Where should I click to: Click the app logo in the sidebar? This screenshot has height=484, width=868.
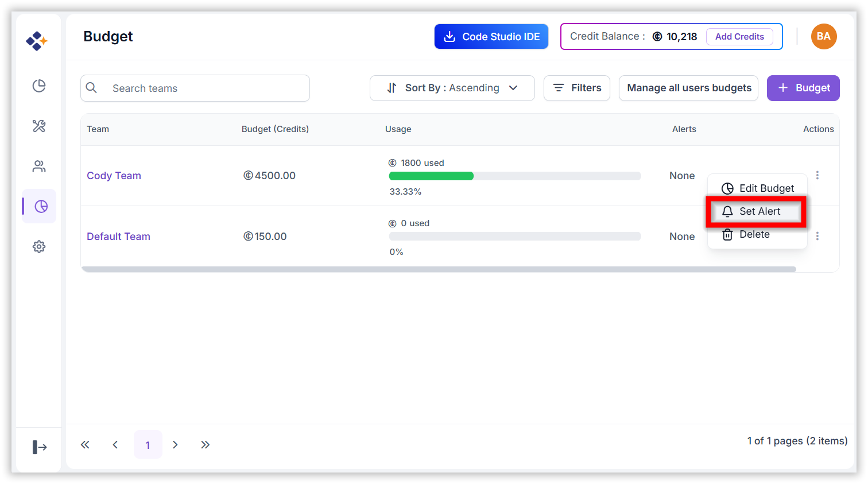click(x=37, y=41)
